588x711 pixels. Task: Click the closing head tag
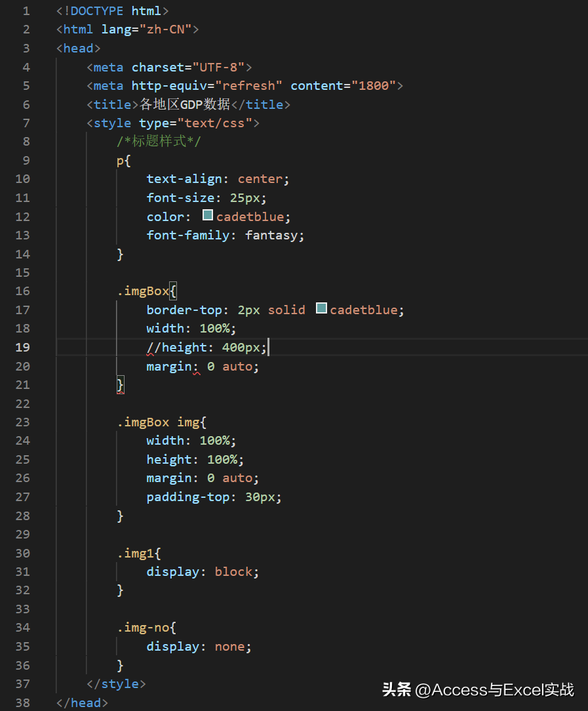point(82,703)
